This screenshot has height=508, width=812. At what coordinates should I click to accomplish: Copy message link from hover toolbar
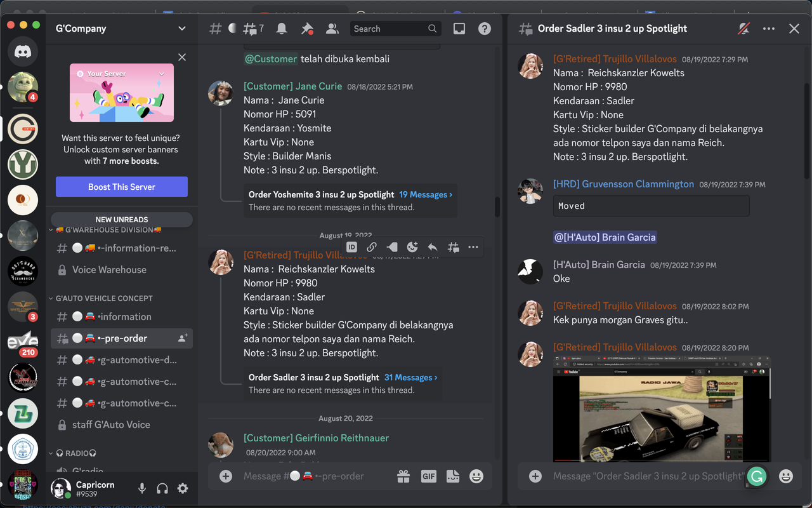[x=372, y=247]
